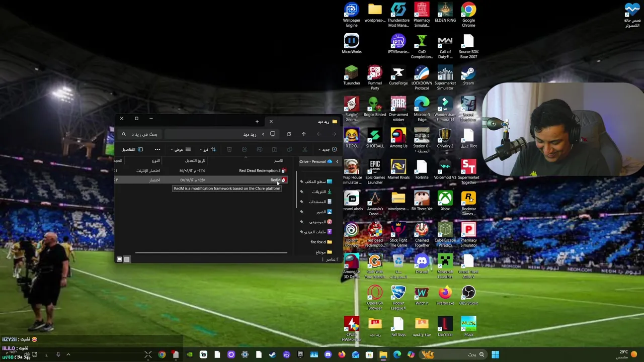The image size is (644, 362).
Task: Open the New (جديد) dropdown in Explorer
Action: pyautogui.click(x=328, y=149)
